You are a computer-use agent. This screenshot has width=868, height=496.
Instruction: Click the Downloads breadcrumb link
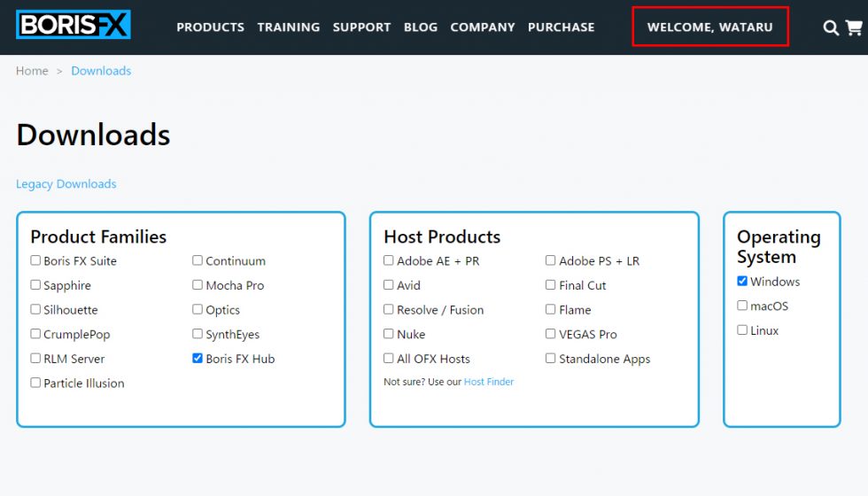tap(101, 71)
